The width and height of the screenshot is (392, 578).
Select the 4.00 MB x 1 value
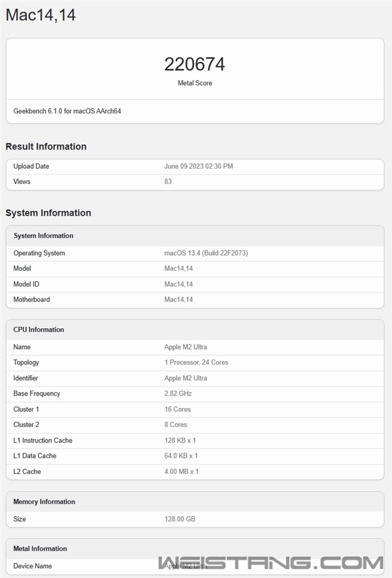point(182,471)
